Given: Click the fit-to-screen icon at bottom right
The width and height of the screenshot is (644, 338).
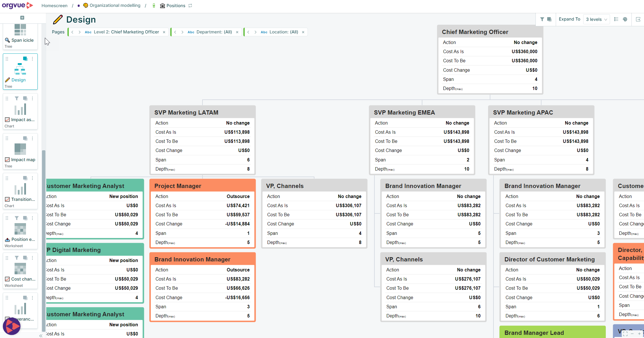Looking at the screenshot, I should [625, 334].
